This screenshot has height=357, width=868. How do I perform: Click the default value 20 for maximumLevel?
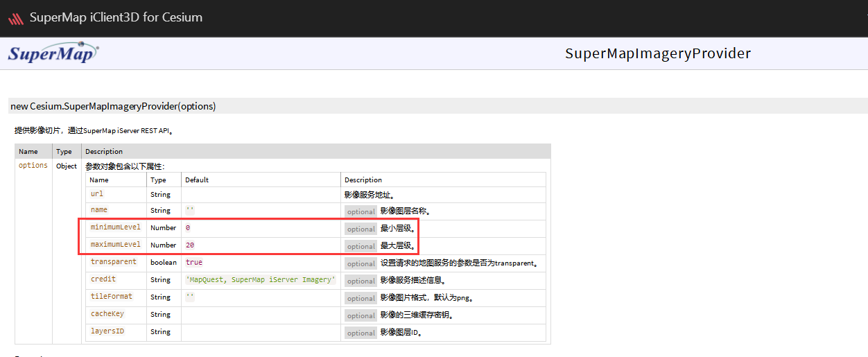190,245
